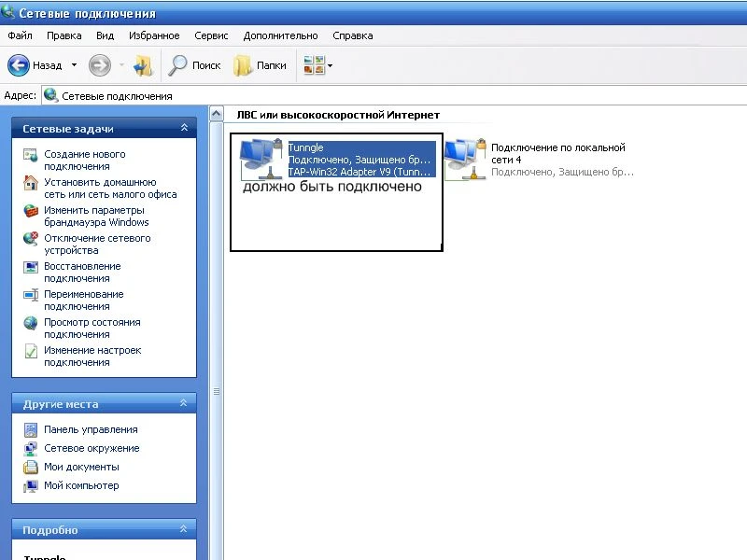Click Изменить параметры брандмауэра Windows link

(x=96, y=217)
